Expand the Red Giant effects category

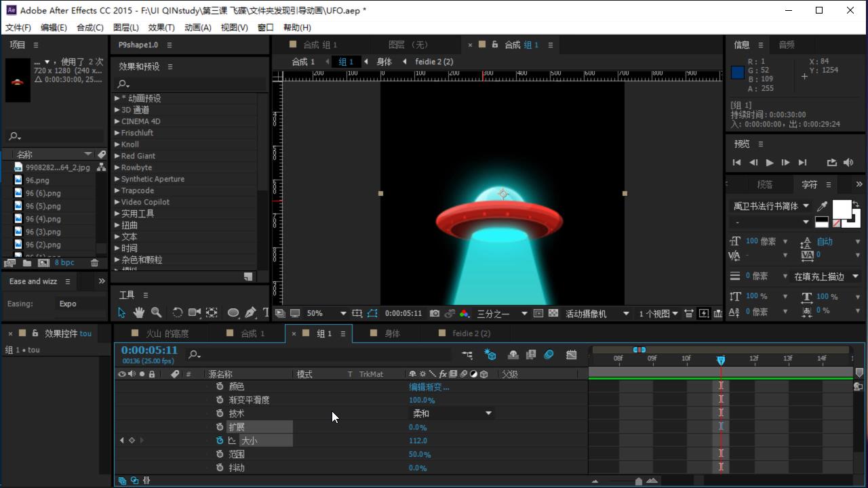117,156
